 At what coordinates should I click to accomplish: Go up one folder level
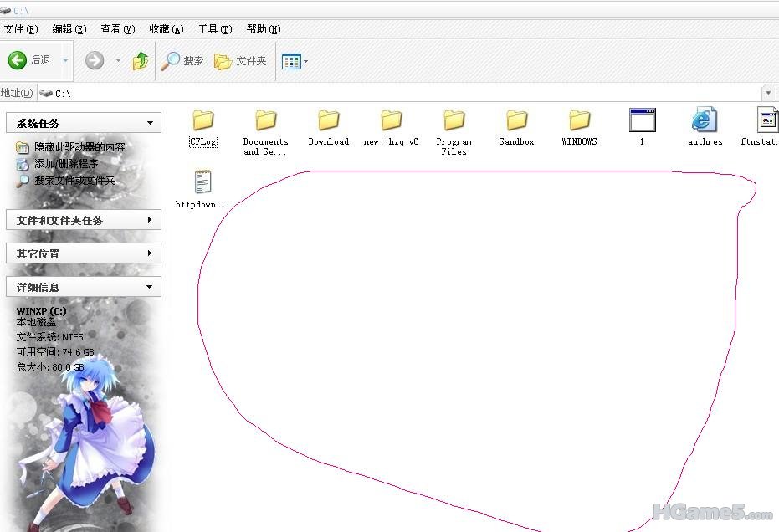[141, 60]
